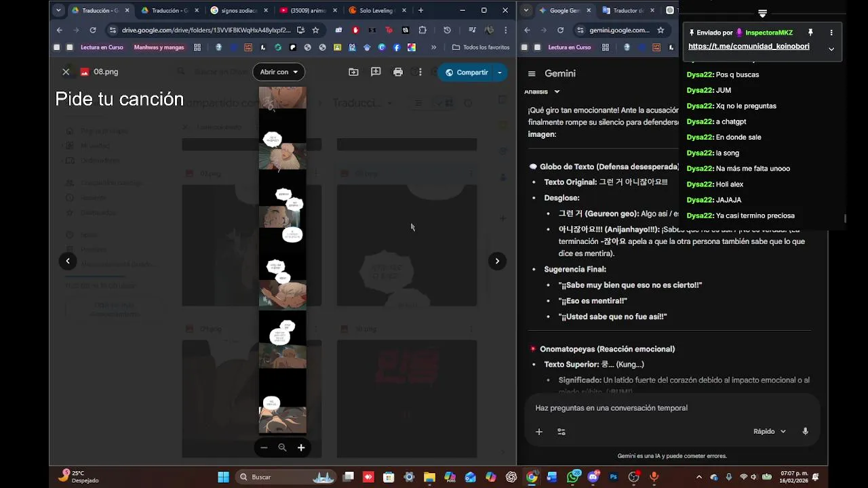The height and width of the screenshot is (488, 868).
Task: Open the tab search dropdown in left browser
Action: pos(58,10)
